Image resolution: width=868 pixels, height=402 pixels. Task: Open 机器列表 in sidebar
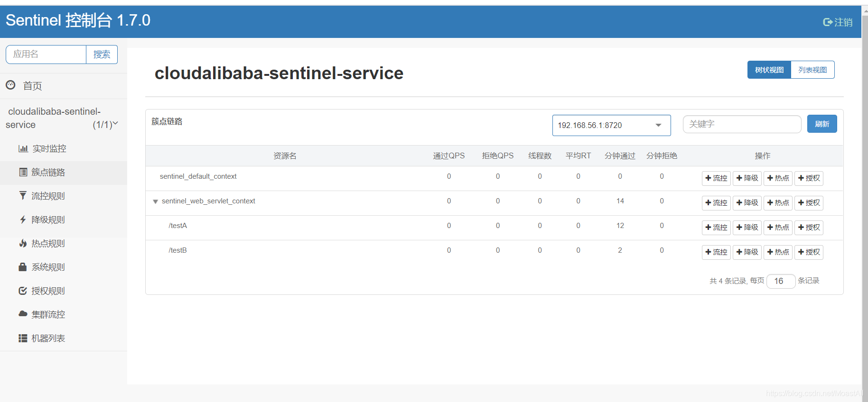click(x=48, y=338)
